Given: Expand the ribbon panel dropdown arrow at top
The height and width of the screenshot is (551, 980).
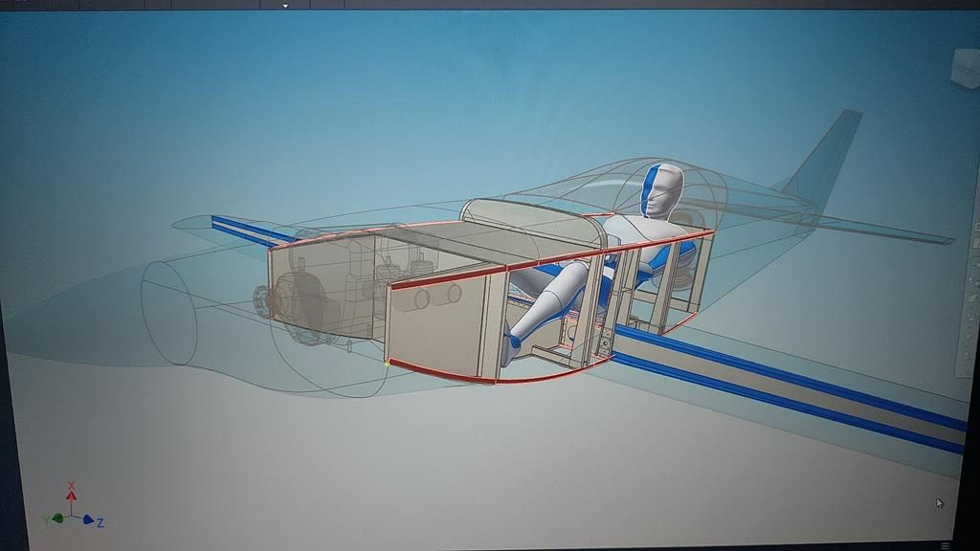Looking at the screenshot, I should (285, 5).
